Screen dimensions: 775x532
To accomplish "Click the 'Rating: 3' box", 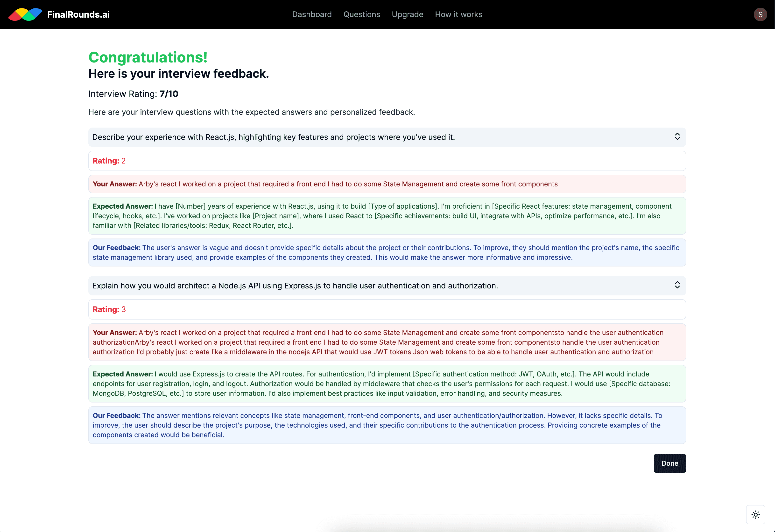I will pyautogui.click(x=387, y=309).
